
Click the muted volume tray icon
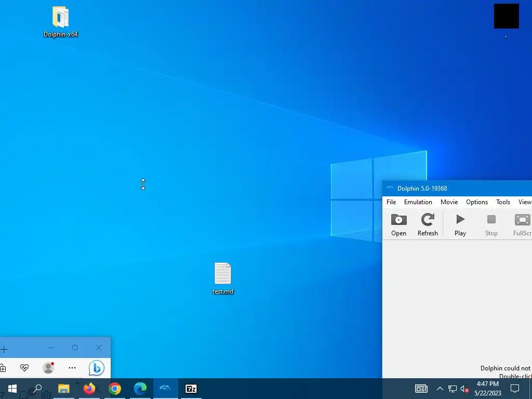coord(464,389)
